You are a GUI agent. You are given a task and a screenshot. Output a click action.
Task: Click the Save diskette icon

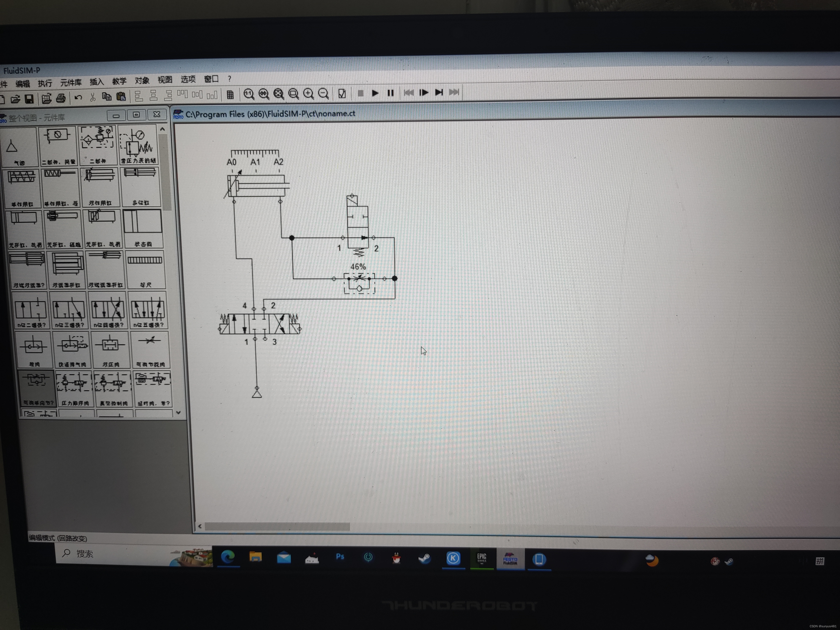(29, 99)
